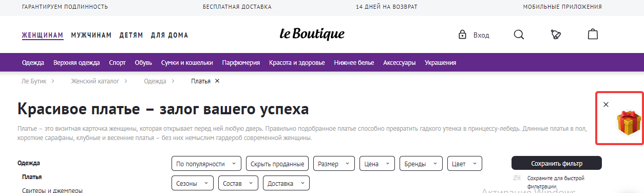Viewport: 644px width, 193px height.
Task: Open the wishlist hanger icon
Action: tap(556, 34)
